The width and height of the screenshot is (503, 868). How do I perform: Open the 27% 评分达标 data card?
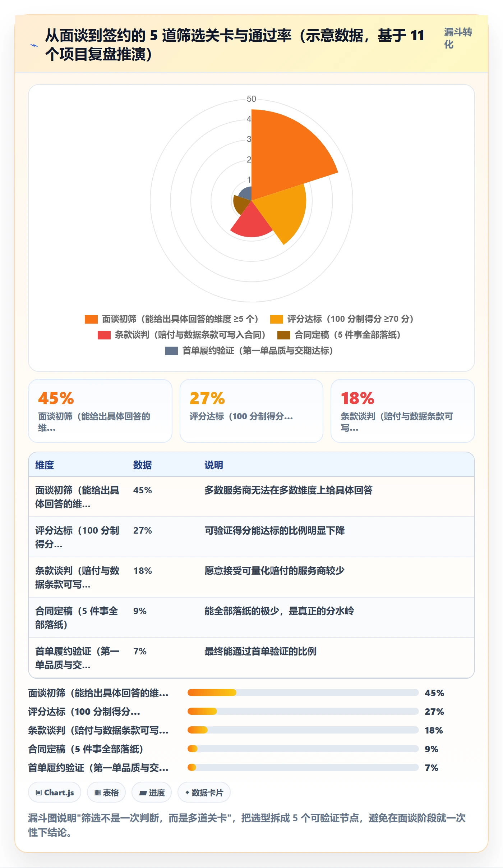pos(251,411)
